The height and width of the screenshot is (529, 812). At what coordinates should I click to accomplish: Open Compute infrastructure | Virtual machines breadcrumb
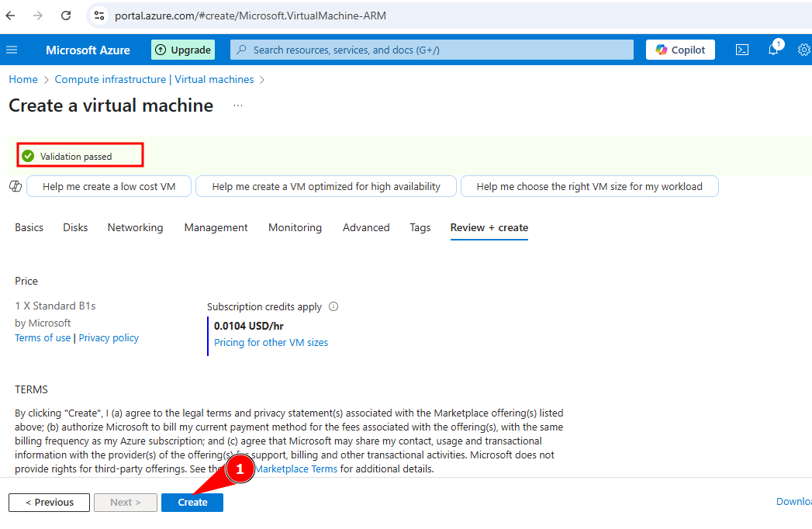(x=154, y=79)
